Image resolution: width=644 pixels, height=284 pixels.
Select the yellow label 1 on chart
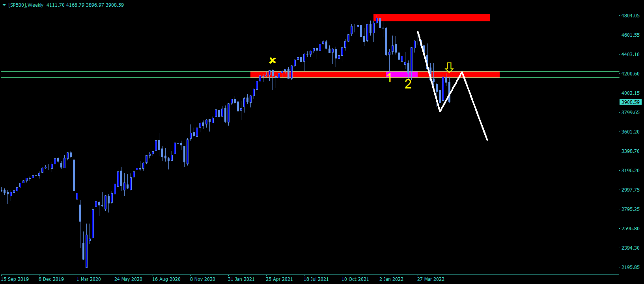[x=389, y=78]
